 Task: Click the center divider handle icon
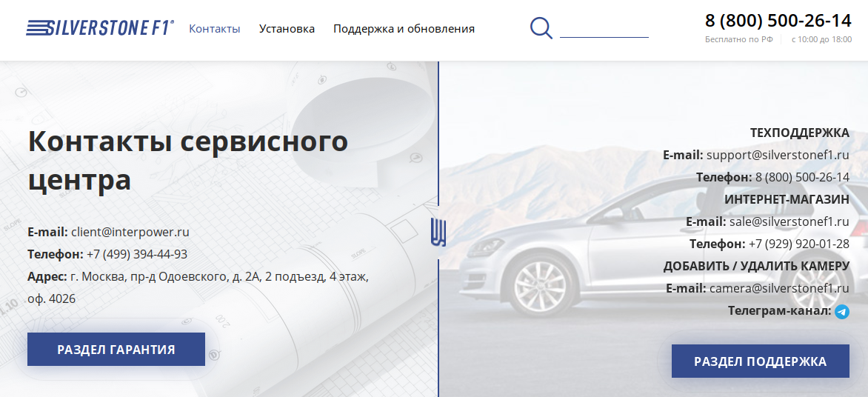click(438, 233)
